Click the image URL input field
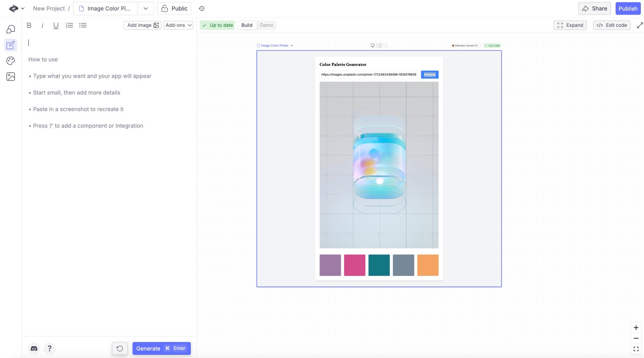Viewport: 644px width, 358px height. coord(368,75)
